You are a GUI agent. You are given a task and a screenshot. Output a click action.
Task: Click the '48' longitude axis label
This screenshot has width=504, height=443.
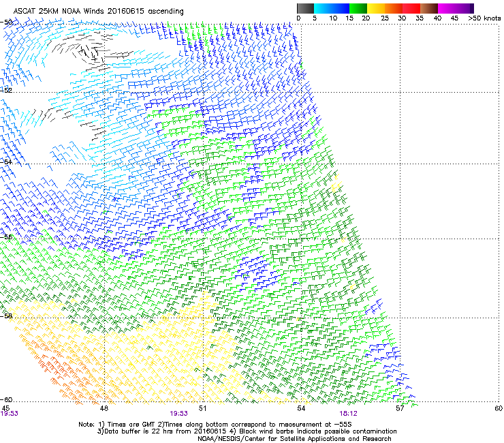104,408
